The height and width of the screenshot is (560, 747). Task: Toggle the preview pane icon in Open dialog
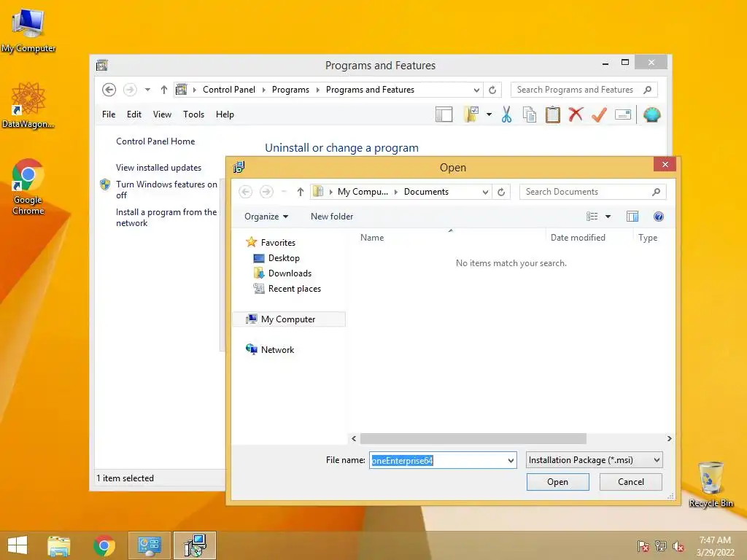point(632,217)
